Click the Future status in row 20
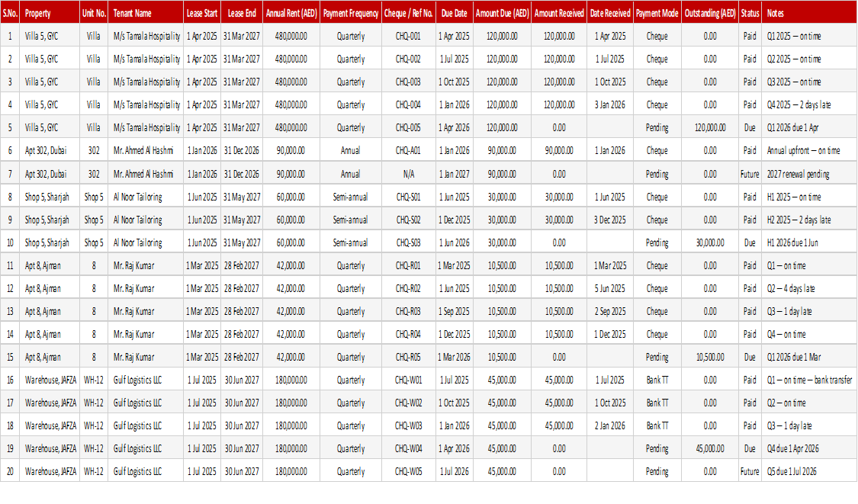The height and width of the screenshot is (504, 858). coord(749,471)
